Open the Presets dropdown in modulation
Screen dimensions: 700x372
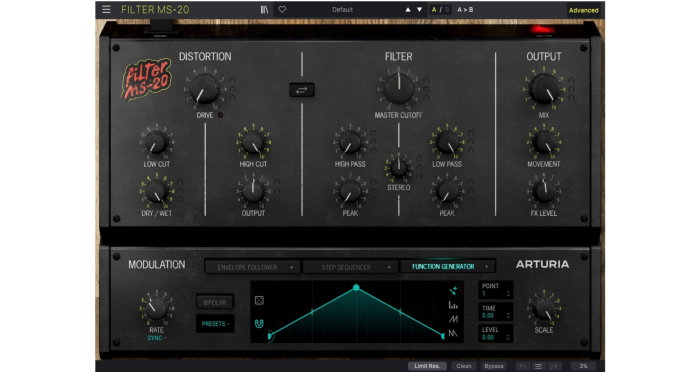(x=215, y=324)
